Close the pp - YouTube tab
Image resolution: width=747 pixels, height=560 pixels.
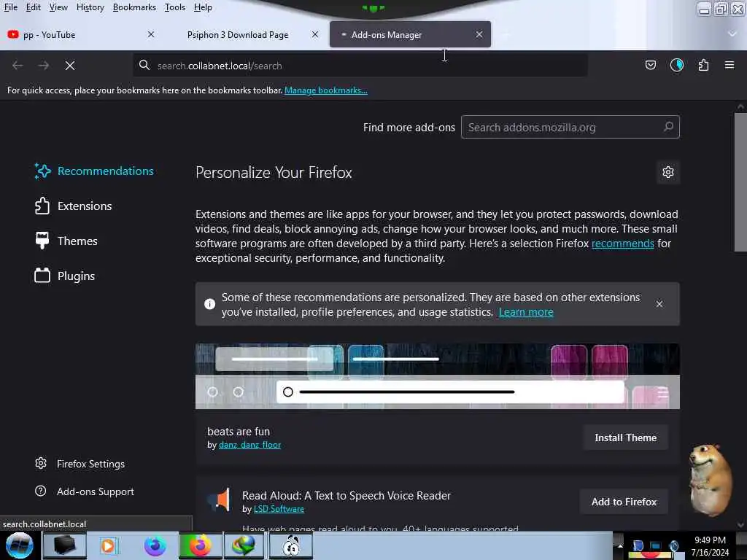tap(151, 34)
